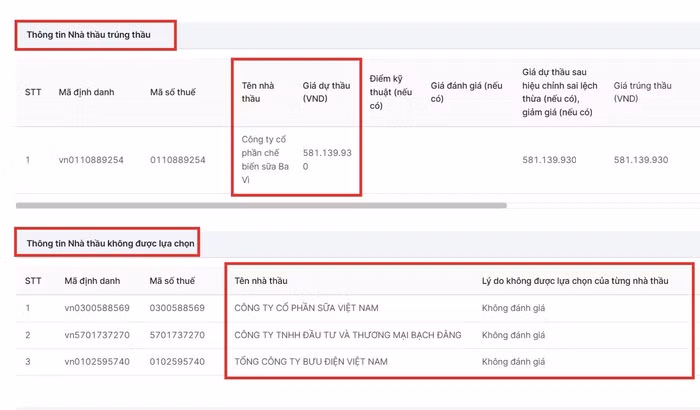
Task: Click the "Giá trúng thầu (VND)" column header
Action: click(x=640, y=93)
